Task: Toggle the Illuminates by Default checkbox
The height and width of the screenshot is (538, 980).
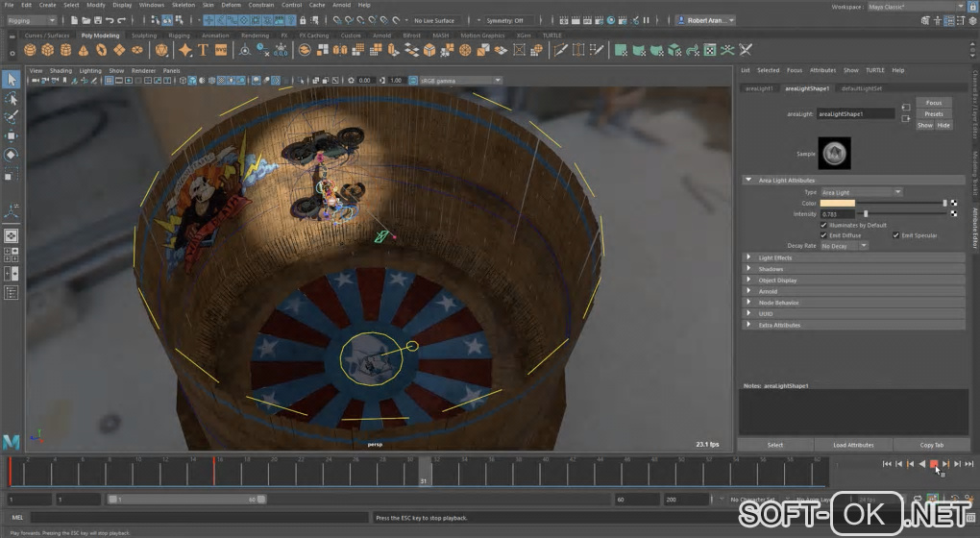Action: [823, 225]
